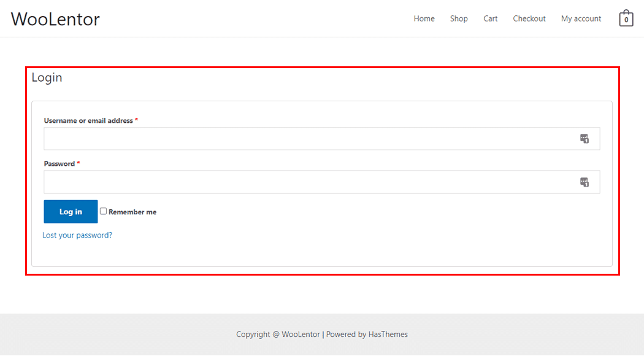Open the shopping cart bag icon

point(626,18)
